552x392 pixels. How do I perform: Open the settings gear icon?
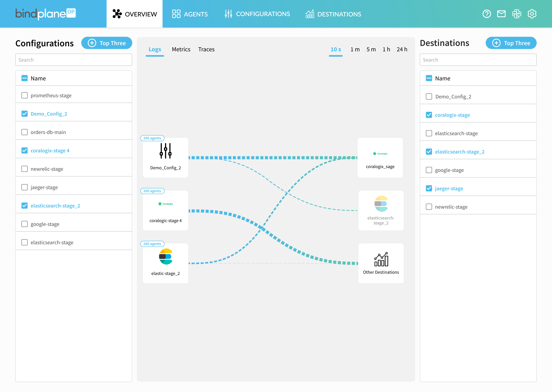(x=532, y=14)
